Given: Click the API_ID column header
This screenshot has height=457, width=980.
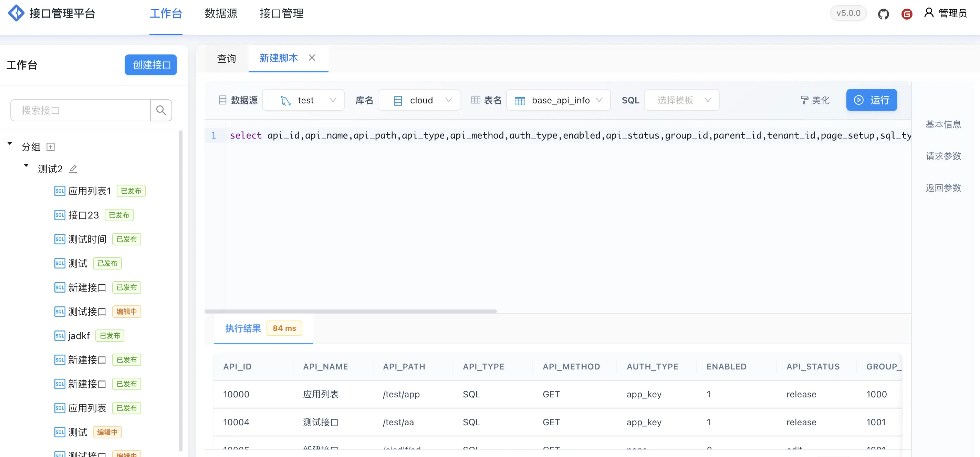Looking at the screenshot, I should pos(237,366).
